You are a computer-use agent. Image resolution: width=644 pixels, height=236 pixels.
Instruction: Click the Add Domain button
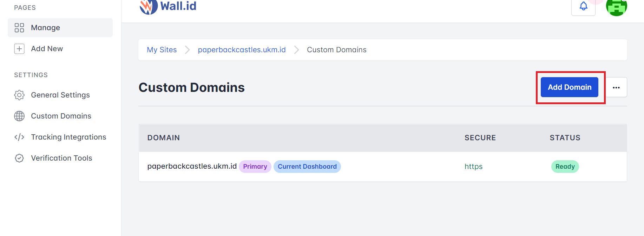pyautogui.click(x=570, y=87)
